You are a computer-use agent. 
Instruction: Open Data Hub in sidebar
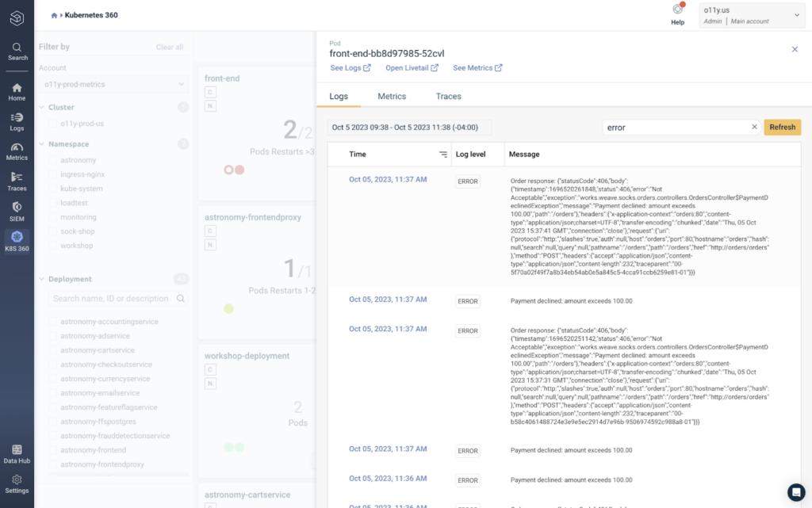[17, 454]
